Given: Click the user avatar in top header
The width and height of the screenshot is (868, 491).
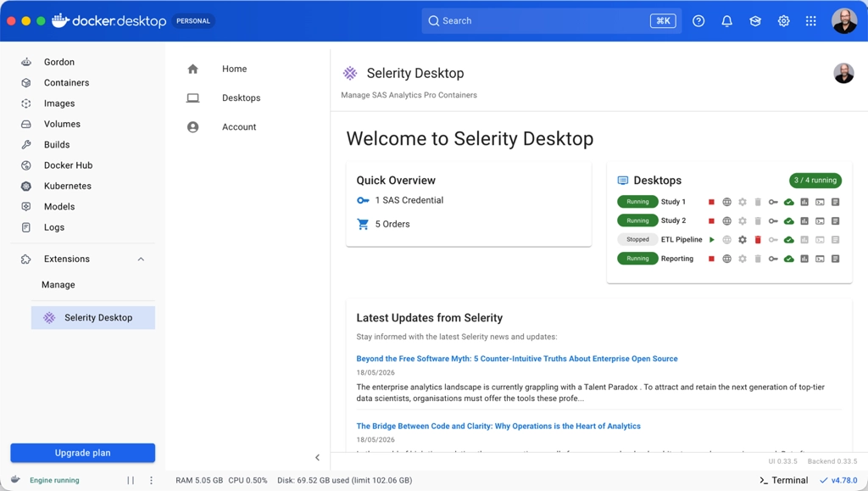Looking at the screenshot, I should tap(844, 21).
